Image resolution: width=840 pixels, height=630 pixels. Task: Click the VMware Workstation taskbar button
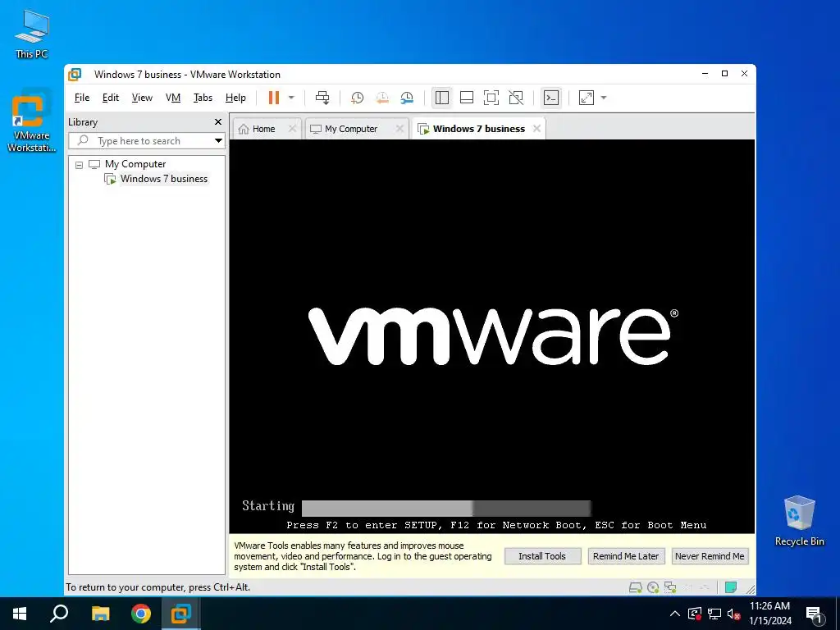pos(181,614)
